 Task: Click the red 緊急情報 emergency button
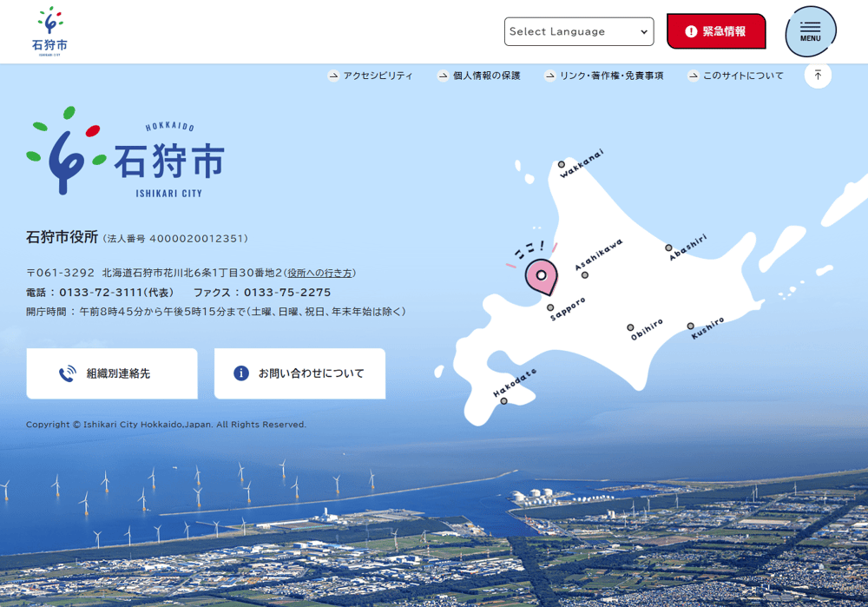click(x=716, y=31)
